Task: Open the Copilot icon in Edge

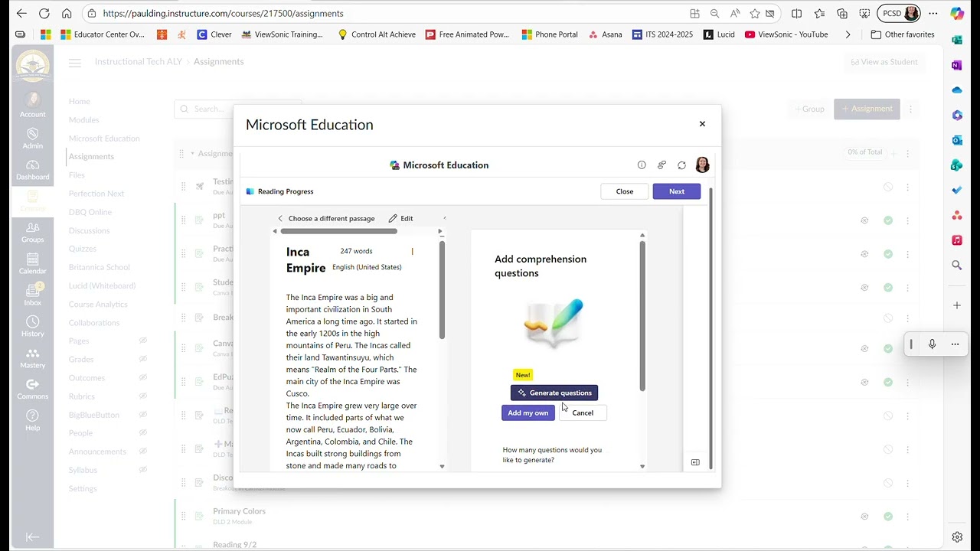Action: 957,13
